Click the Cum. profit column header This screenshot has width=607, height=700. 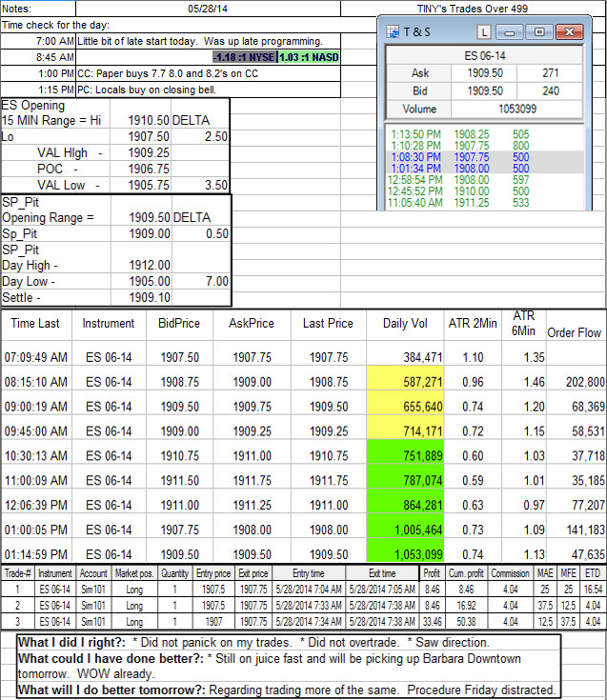click(x=466, y=573)
